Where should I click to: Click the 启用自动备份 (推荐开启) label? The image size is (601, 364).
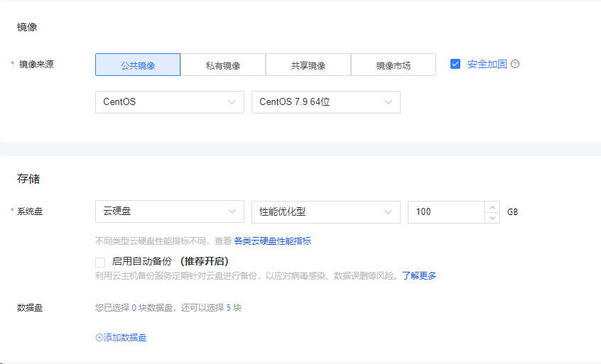(170, 262)
